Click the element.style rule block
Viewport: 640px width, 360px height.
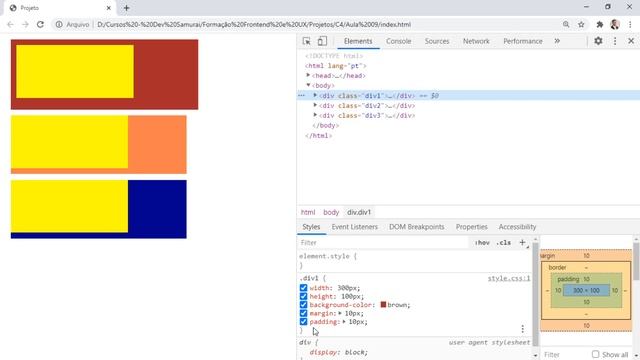coord(414,260)
